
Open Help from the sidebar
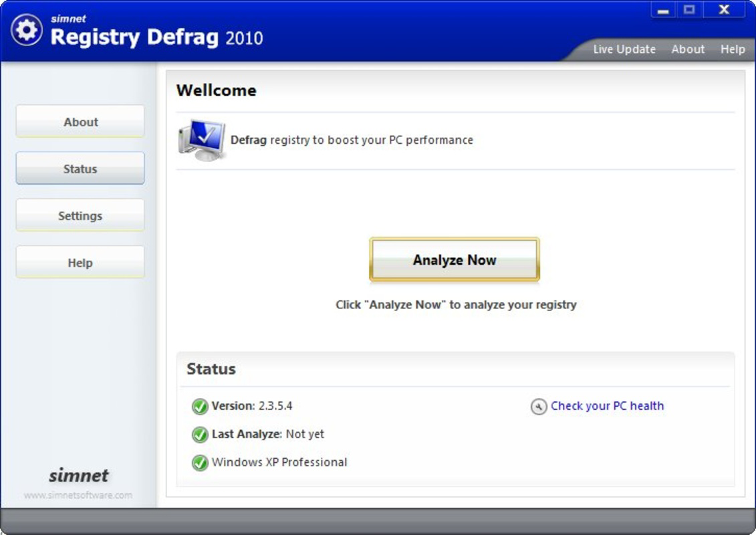[80, 262]
